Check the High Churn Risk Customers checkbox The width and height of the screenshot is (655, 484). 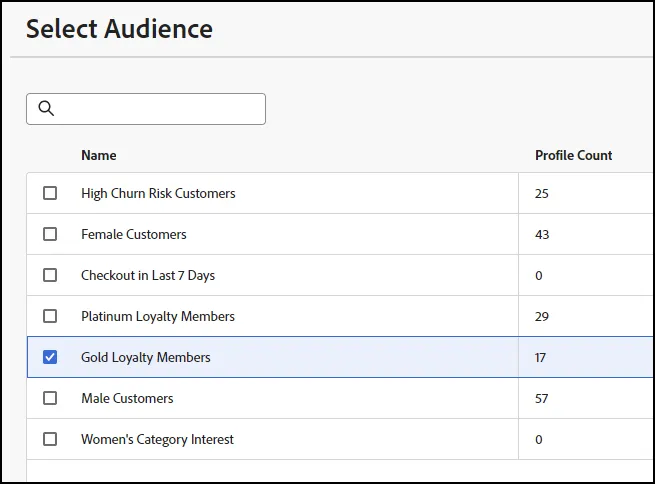point(50,193)
